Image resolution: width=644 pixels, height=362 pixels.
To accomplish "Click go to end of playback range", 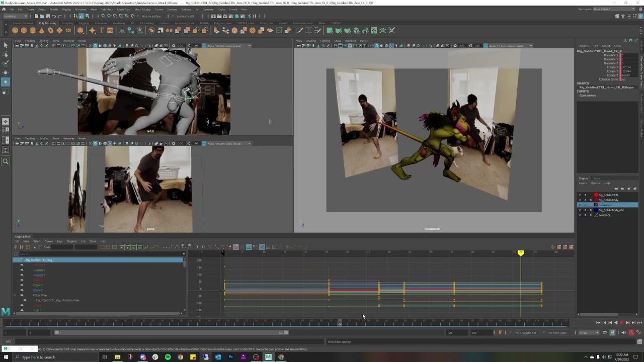I will [639, 323].
